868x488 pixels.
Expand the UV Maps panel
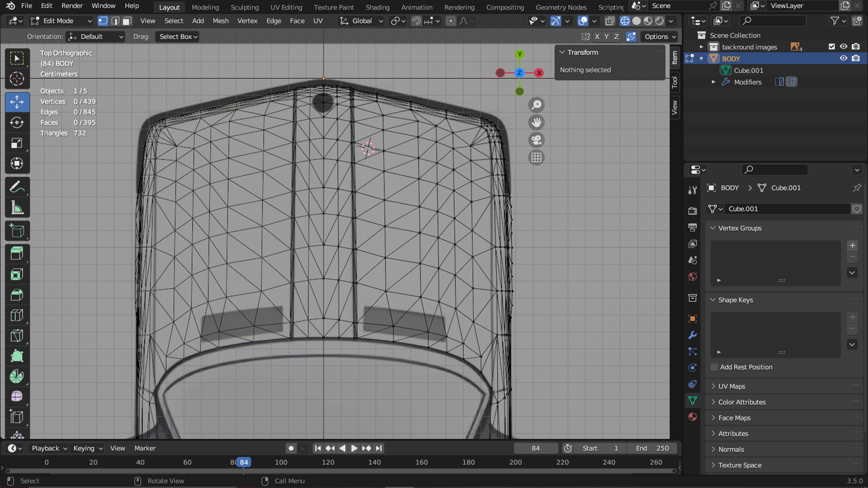[731, 386]
